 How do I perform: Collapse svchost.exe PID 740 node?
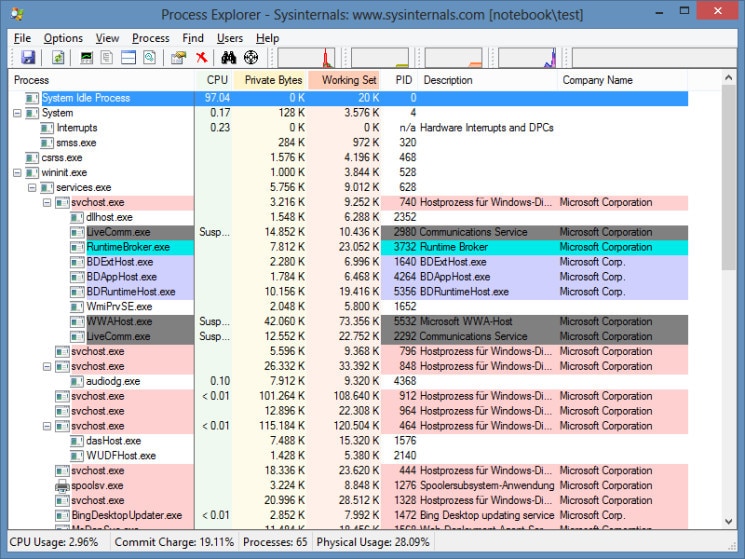[x=47, y=202]
